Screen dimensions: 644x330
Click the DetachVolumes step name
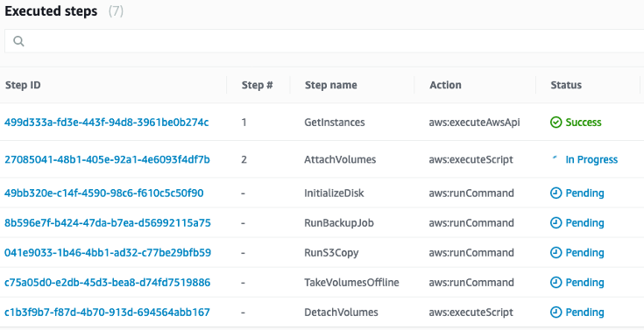[341, 312]
